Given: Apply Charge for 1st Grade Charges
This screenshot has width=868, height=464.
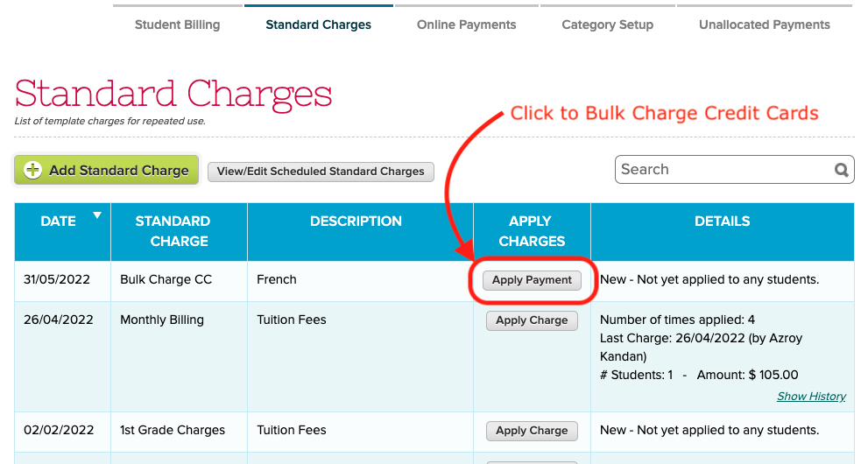Looking at the screenshot, I should pos(532,430).
